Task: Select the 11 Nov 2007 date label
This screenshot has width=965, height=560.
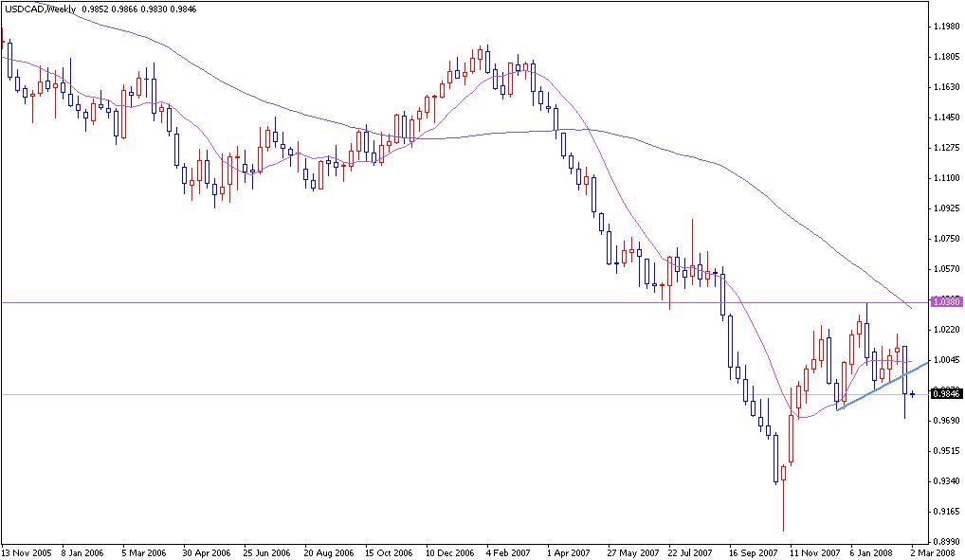Action: [815, 552]
